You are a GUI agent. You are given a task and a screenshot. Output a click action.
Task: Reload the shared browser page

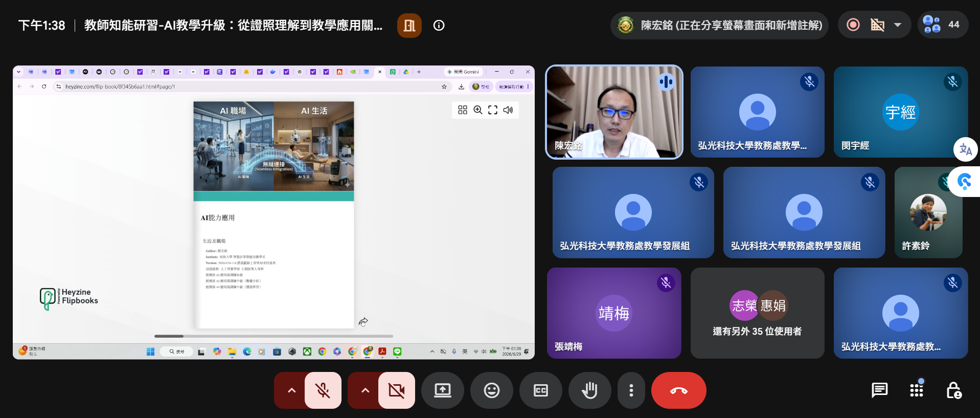coord(44,86)
